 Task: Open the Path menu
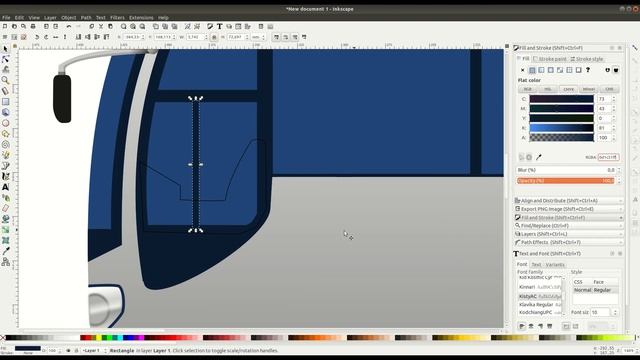pos(86,18)
